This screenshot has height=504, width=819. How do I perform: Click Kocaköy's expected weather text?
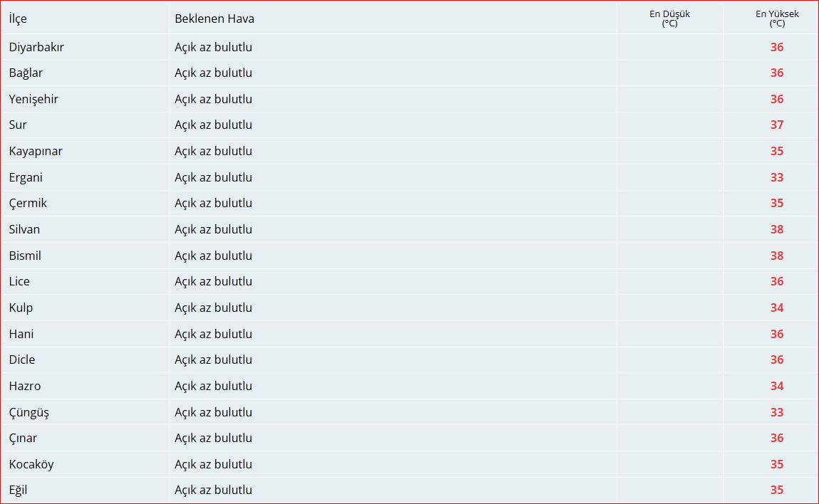(x=213, y=464)
